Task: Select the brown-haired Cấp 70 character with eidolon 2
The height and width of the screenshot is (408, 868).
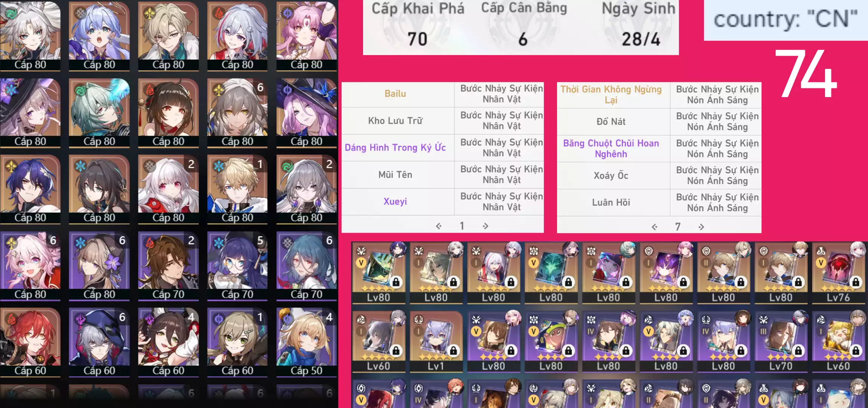Action: pos(168,266)
